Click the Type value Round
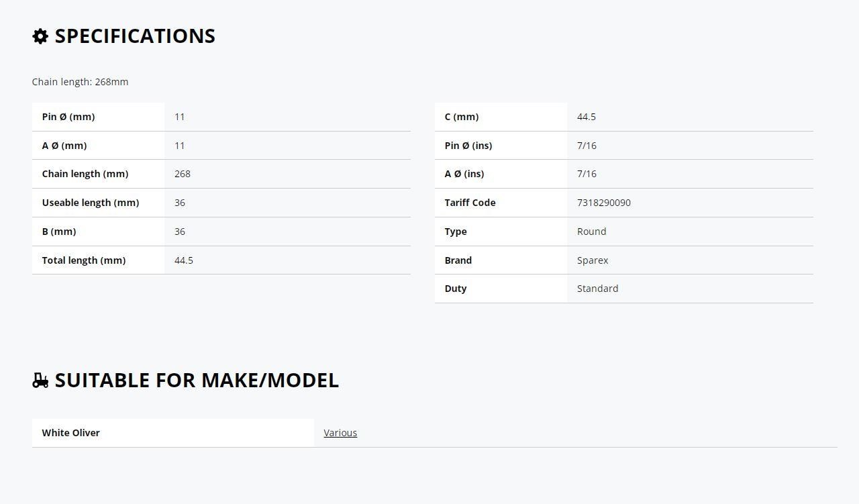The image size is (859, 504). tap(591, 232)
